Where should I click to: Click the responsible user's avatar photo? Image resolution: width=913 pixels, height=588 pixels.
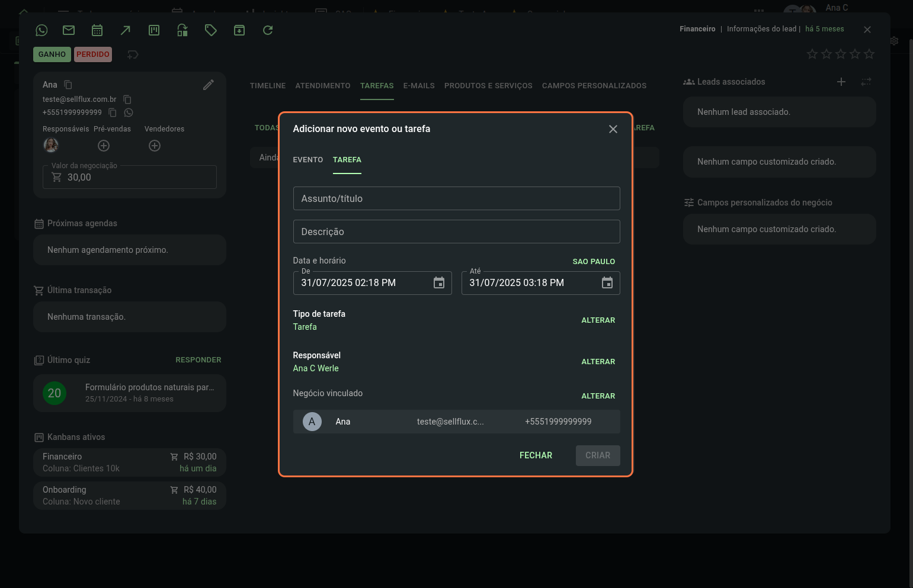point(52,145)
